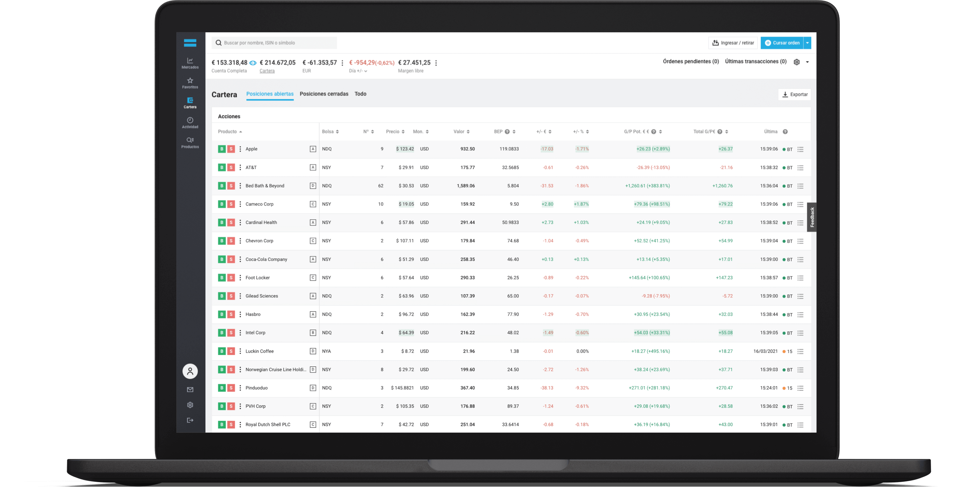Focus the search by name, ISIN field

(274, 42)
